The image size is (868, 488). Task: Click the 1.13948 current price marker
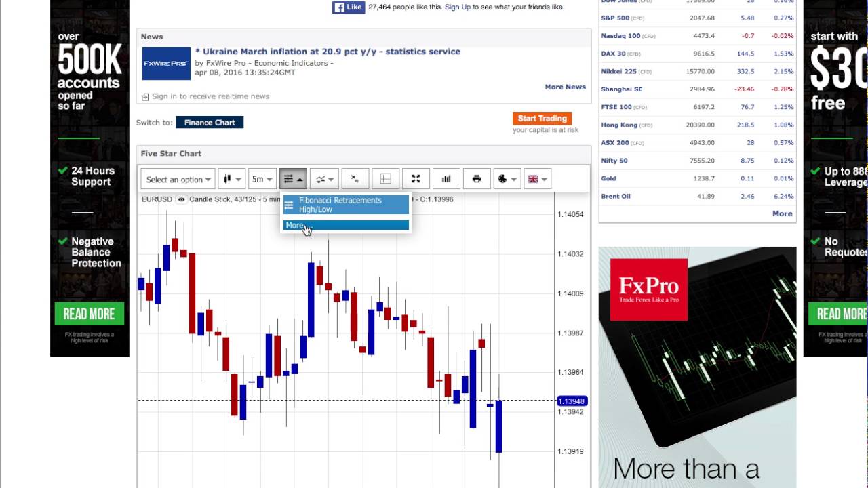pyautogui.click(x=572, y=401)
